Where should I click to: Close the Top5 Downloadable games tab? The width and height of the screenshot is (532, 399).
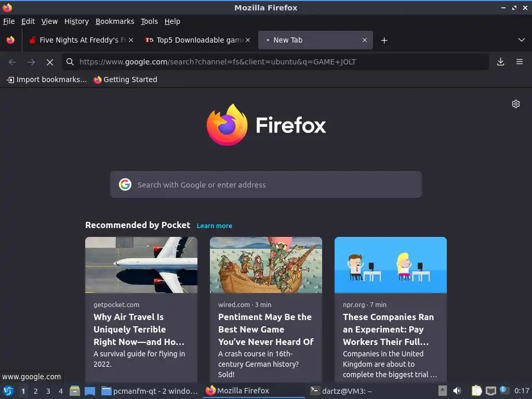(x=248, y=40)
